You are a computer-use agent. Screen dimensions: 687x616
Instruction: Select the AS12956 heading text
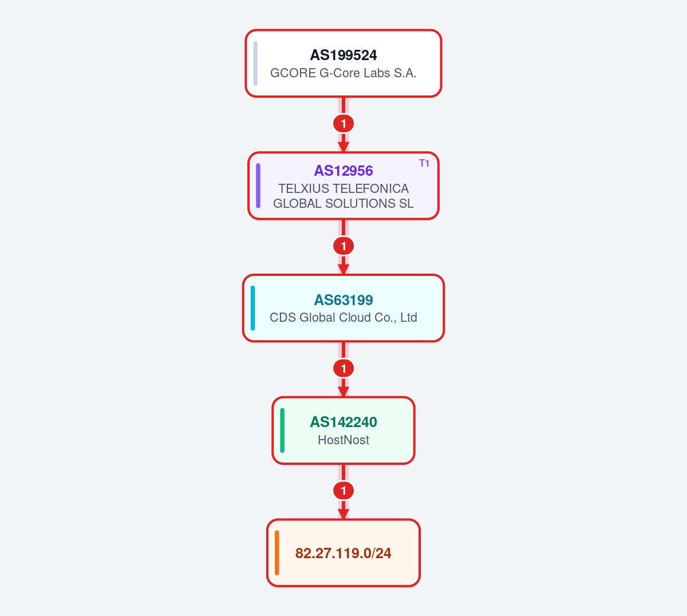(343, 171)
